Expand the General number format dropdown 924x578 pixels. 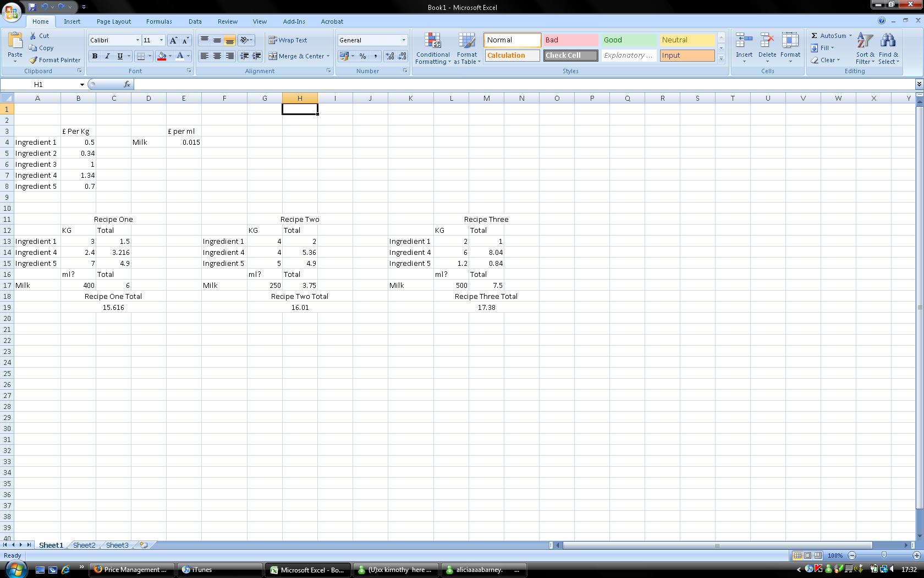[x=404, y=40]
